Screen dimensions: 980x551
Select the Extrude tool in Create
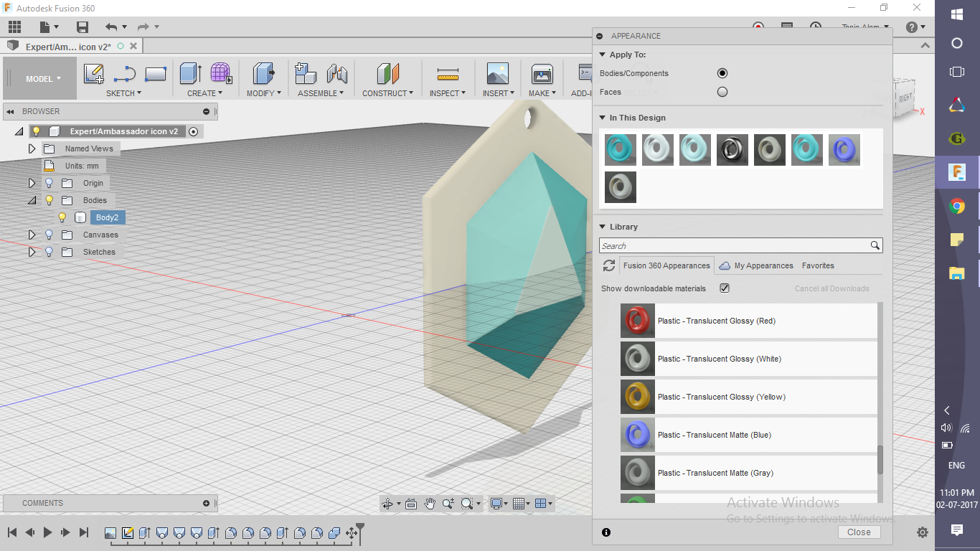coord(190,74)
